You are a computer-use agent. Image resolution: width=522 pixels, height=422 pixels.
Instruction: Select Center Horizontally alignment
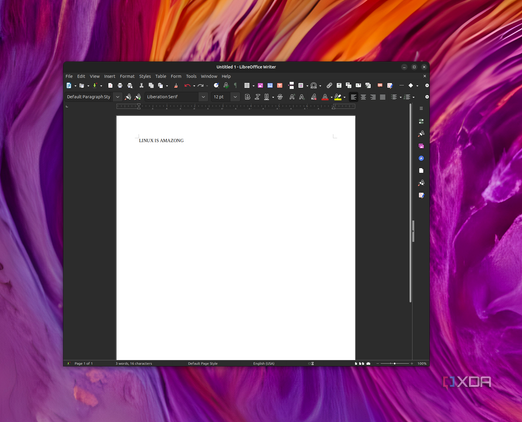(x=363, y=97)
